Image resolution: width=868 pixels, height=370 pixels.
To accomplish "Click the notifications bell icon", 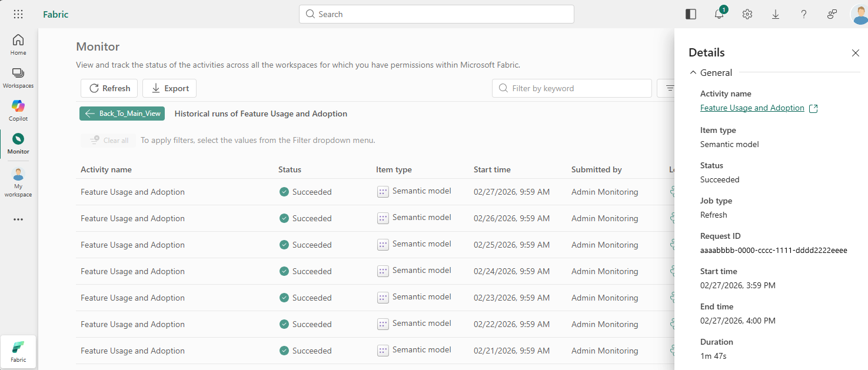I will click(x=719, y=14).
